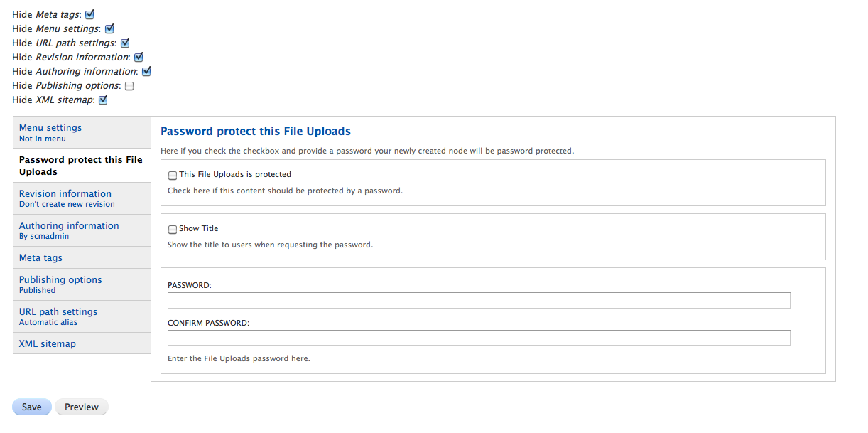Click the Save button
This screenshot has width=868, height=433.
31,407
